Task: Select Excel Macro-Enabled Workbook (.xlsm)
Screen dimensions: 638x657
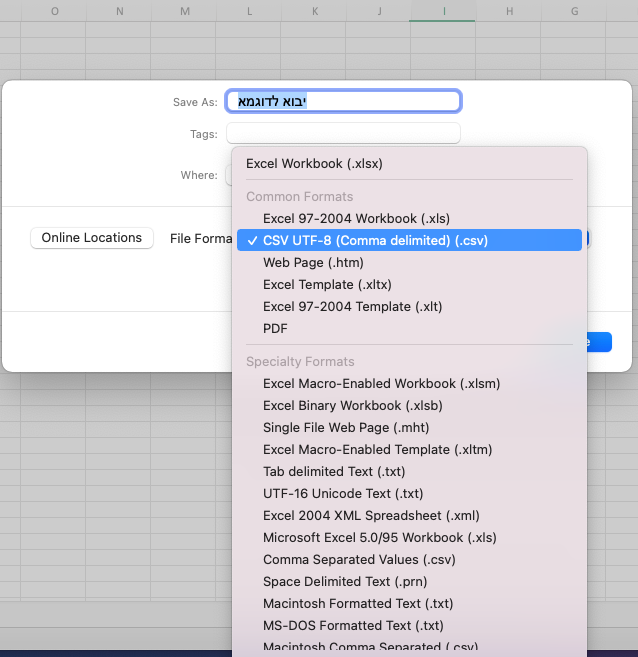Action: [409, 383]
